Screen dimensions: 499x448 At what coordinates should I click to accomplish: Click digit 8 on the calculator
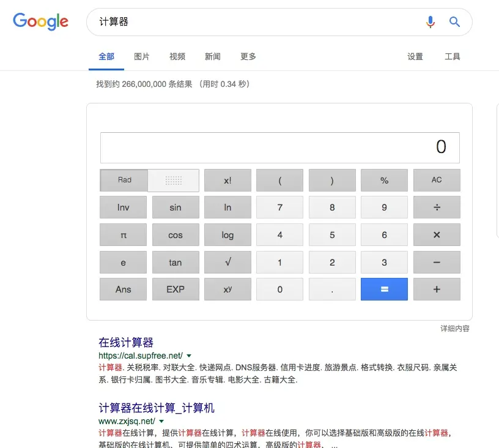tap(332, 207)
